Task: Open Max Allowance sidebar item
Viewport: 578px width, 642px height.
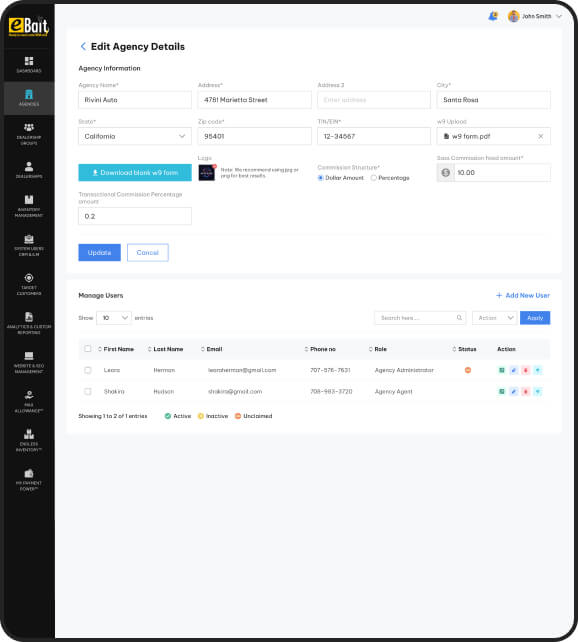Action: click(x=29, y=401)
